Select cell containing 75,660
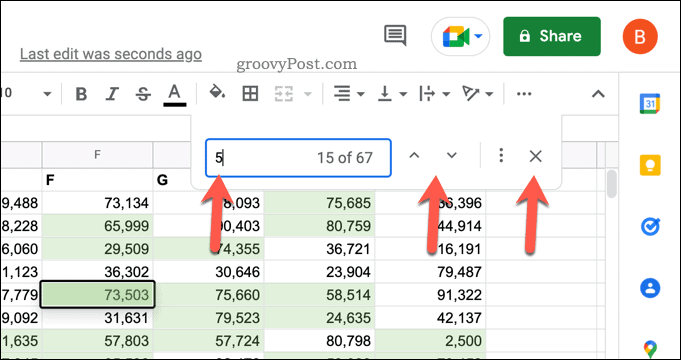The height and width of the screenshot is (360, 681). pyautogui.click(x=208, y=295)
